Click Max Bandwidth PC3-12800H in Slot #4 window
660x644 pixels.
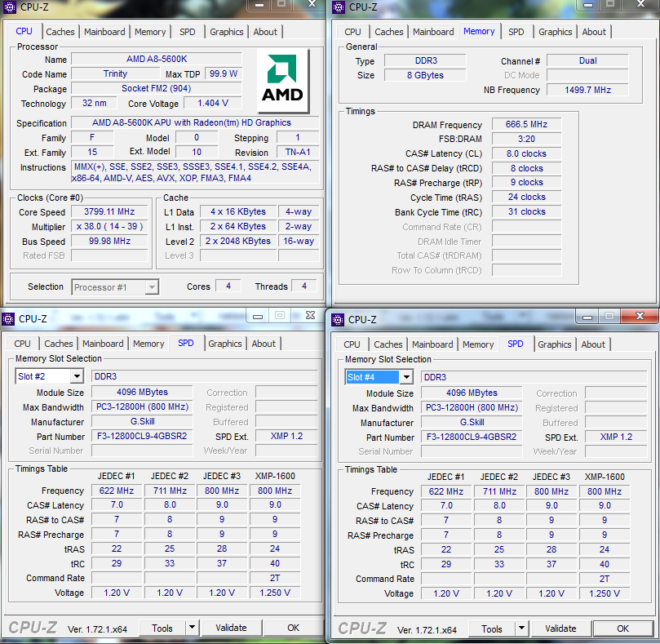[x=472, y=407]
